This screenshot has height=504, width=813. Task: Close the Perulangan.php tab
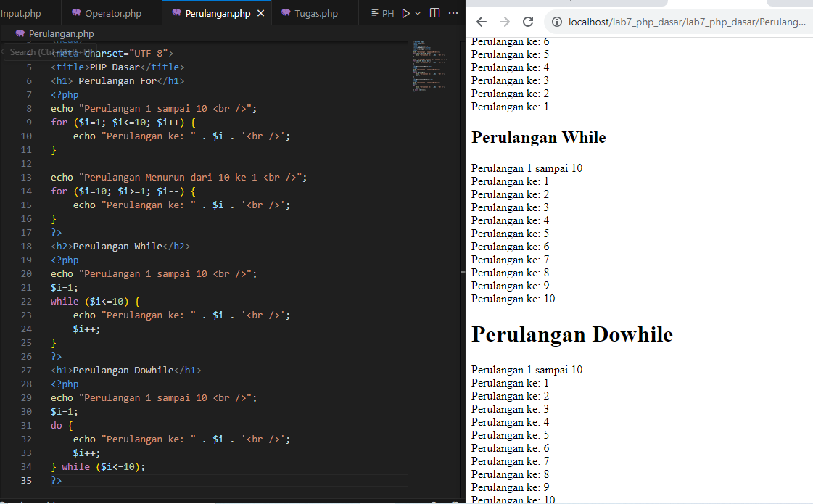(x=261, y=12)
